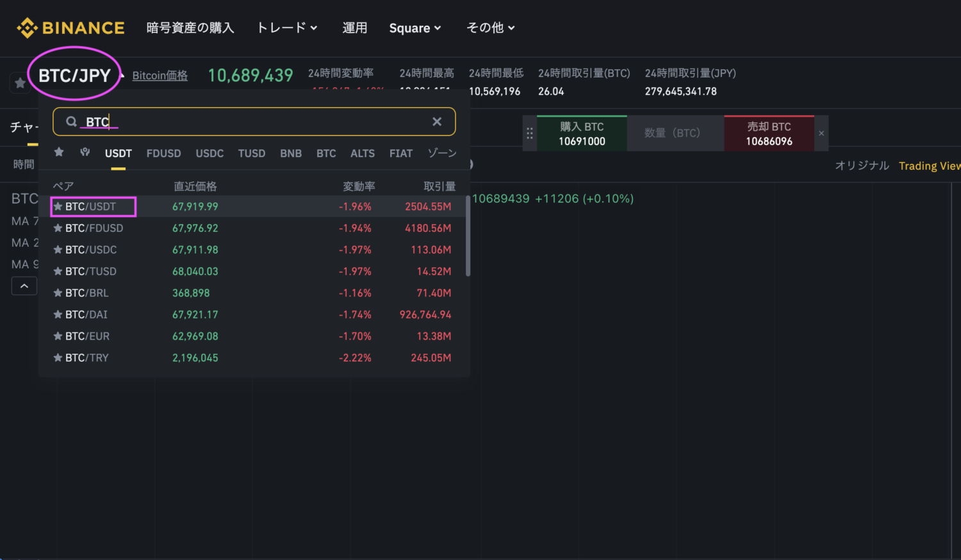Expand the Square menu in navigation
Viewport: 961px width, 560px height.
(x=415, y=28)
